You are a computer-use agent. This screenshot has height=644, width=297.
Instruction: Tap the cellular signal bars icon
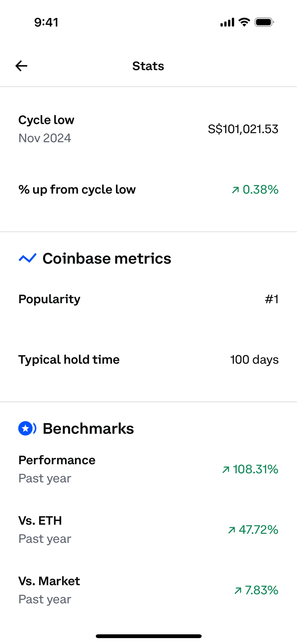click(x=227, y=22)
